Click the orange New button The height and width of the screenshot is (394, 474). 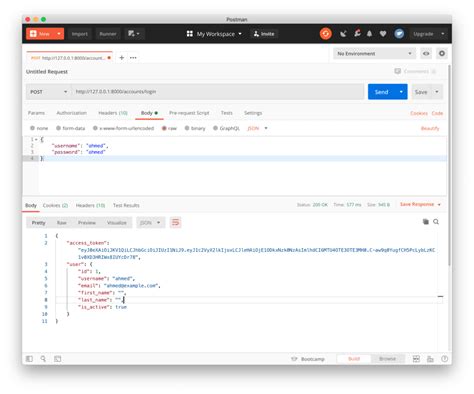(40, 34)
